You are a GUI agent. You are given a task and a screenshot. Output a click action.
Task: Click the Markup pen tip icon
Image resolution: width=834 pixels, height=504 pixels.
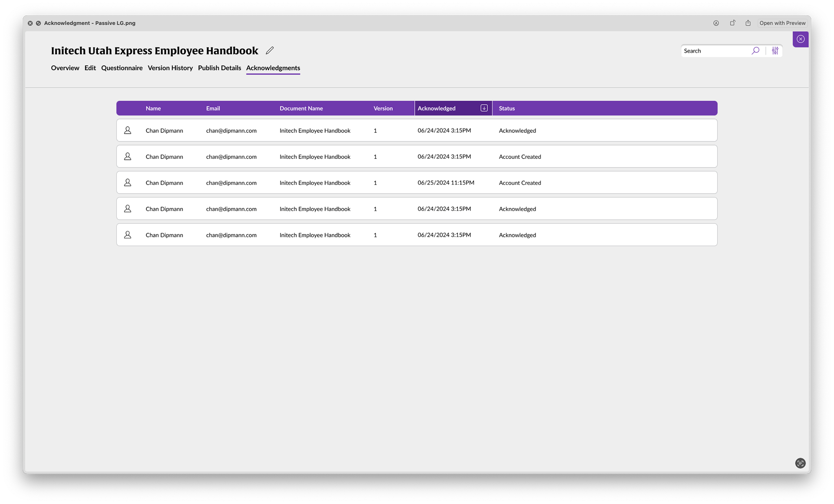pos(716,23)
